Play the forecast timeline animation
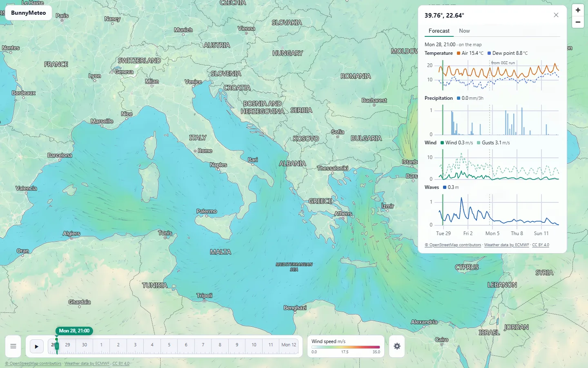Viewport: 588px width, 368px height. (37, 346)
